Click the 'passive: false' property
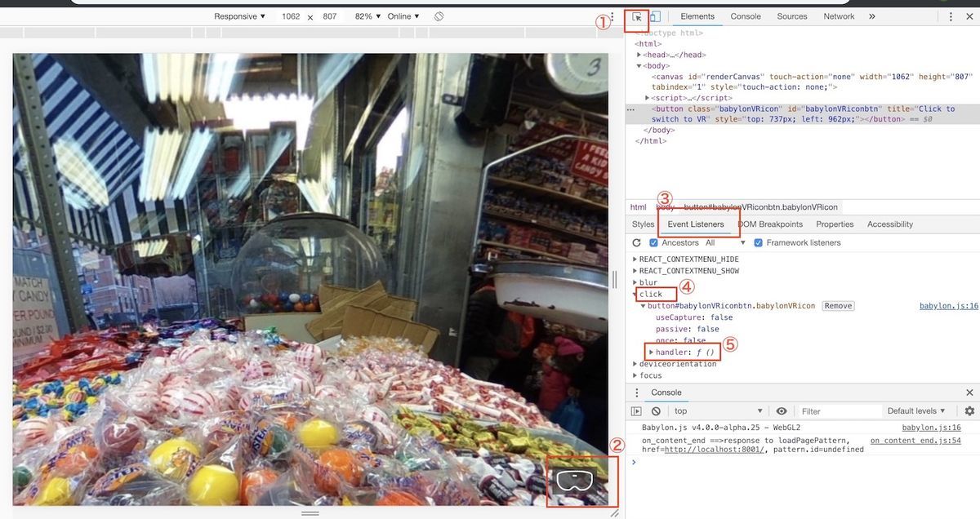 (688, 329)
